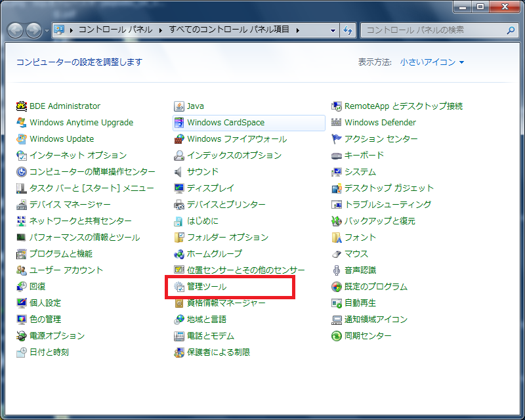The height and width of the screenshot is (420, 525).
Task: Open the 管理ツール gear icon
Action: pyautogui.click(x=179, y=287)
